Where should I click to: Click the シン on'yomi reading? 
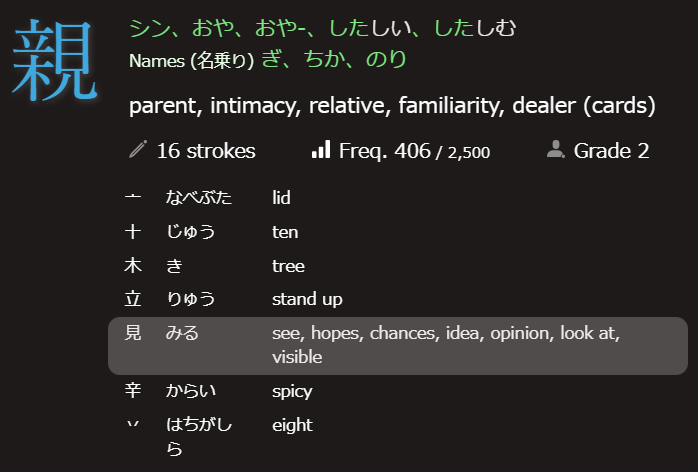[151, 28]
